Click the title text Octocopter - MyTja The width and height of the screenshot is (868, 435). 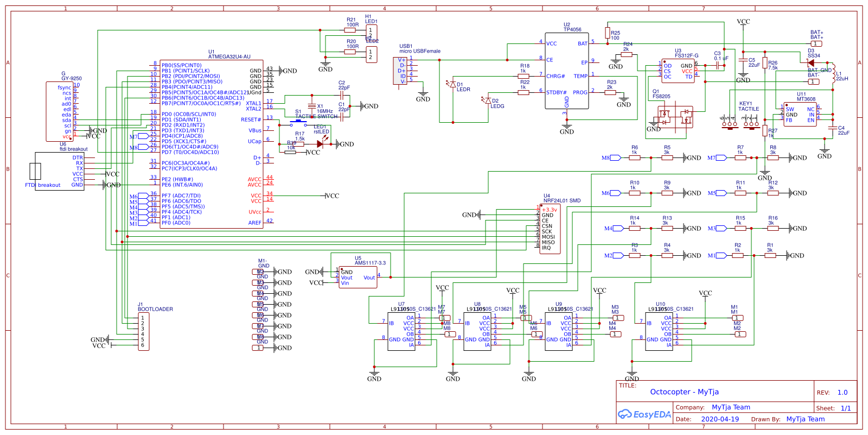coord(684,392)
